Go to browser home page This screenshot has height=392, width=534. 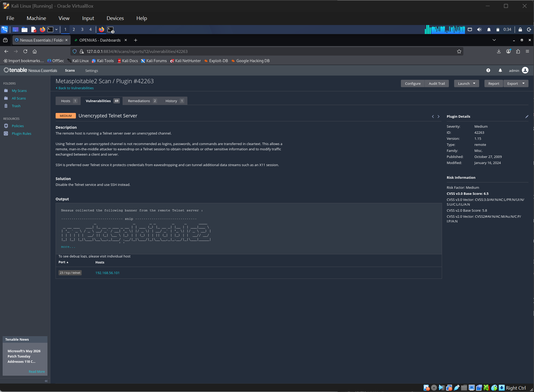tap(35, 51)
